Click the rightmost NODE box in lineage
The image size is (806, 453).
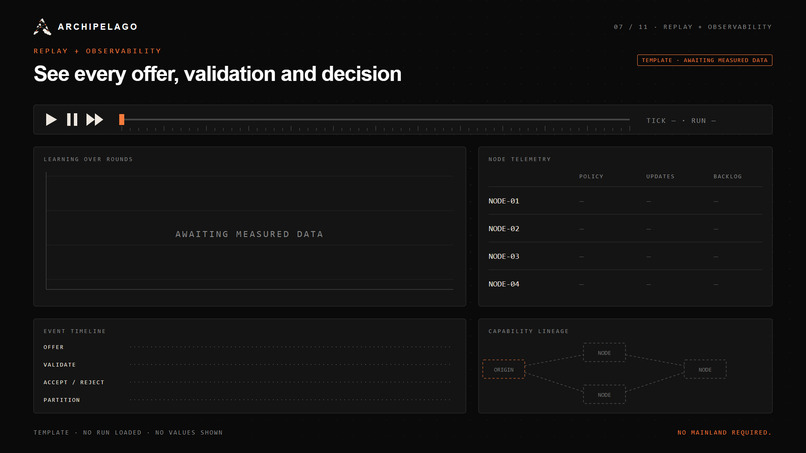coord(705,369)
